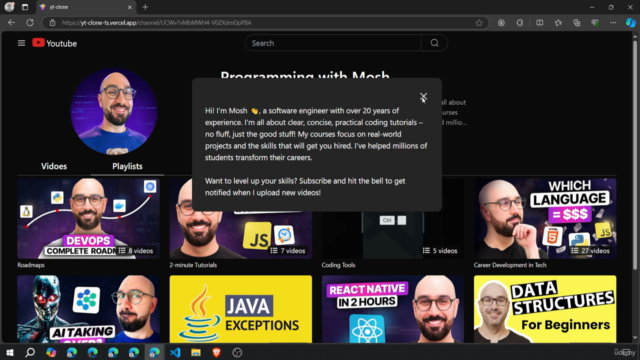Open the Coding Tools playlist thumbnail

(393, 235)
